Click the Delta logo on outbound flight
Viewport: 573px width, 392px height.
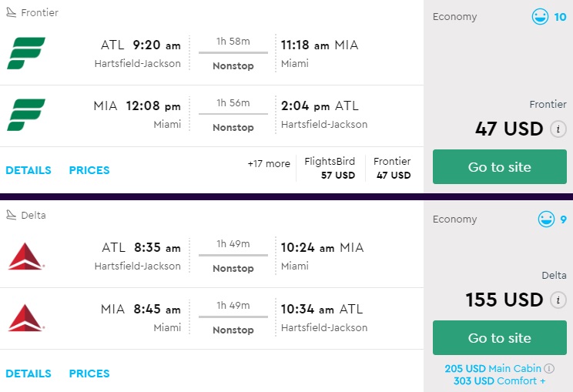tap(26, 256)
